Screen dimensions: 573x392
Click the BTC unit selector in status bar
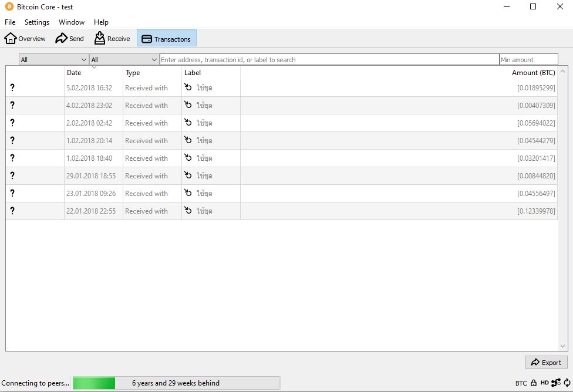(521, 383)
